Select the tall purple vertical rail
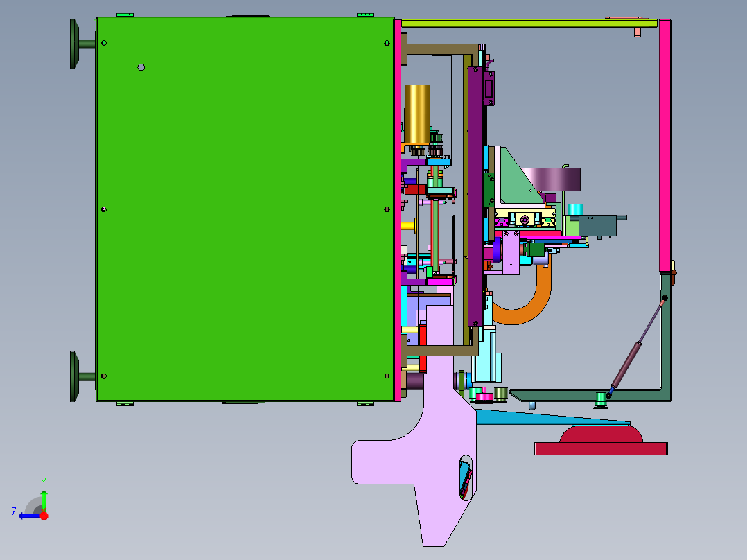 tap(475, 196)
